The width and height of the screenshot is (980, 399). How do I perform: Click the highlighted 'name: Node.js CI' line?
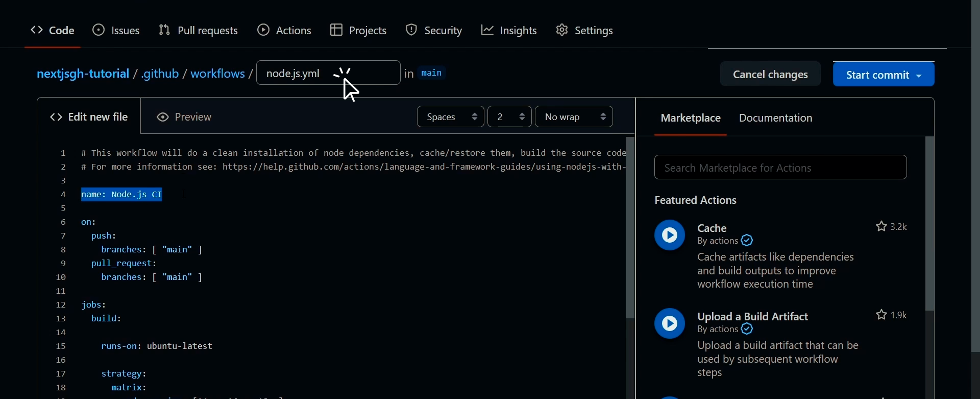coord(121,195)
